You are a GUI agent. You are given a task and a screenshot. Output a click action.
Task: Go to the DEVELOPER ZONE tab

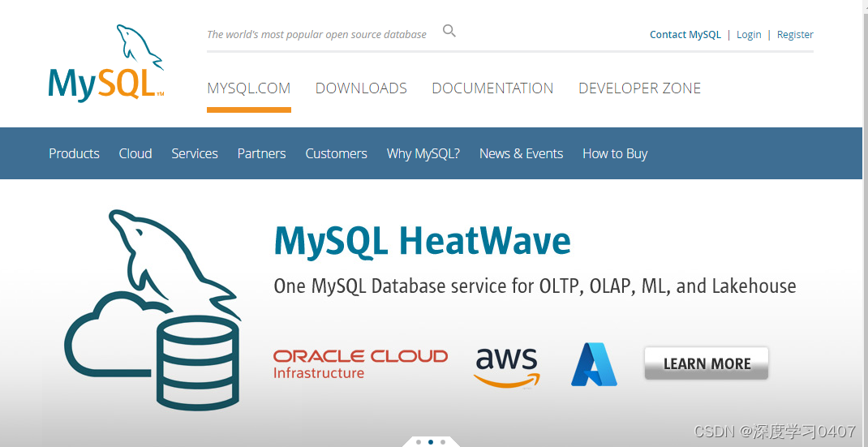click(639, 88)
